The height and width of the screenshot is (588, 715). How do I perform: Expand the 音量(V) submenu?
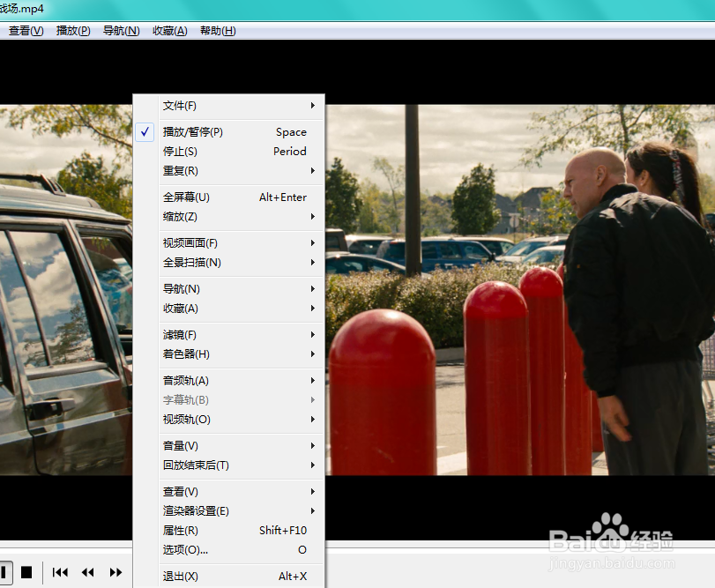[229, 446]
